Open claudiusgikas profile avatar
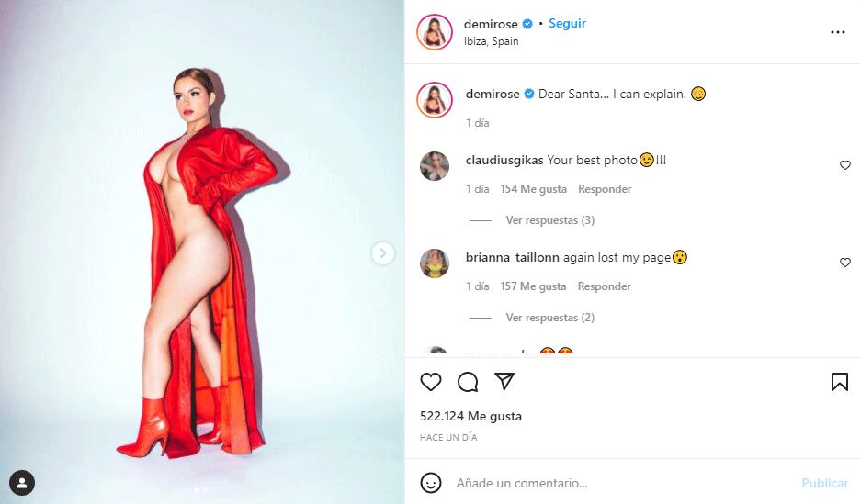This screenshot has width=861, height=504. pos(435,166)
